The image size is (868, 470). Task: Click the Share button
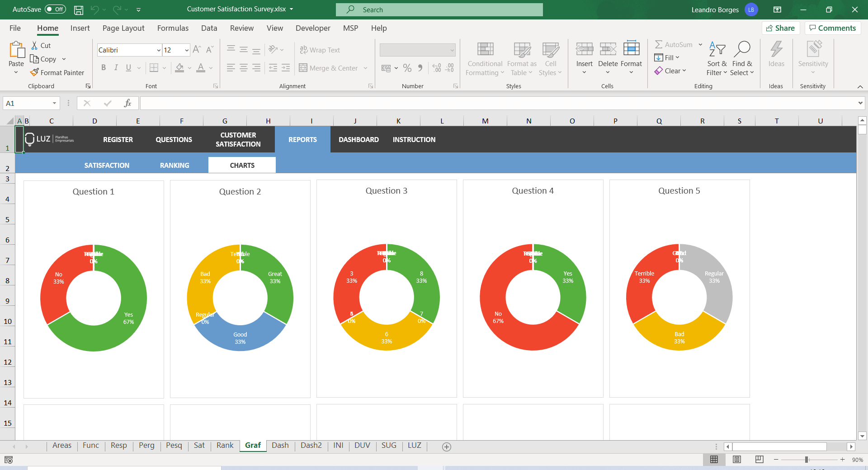[x=781, y=28]
